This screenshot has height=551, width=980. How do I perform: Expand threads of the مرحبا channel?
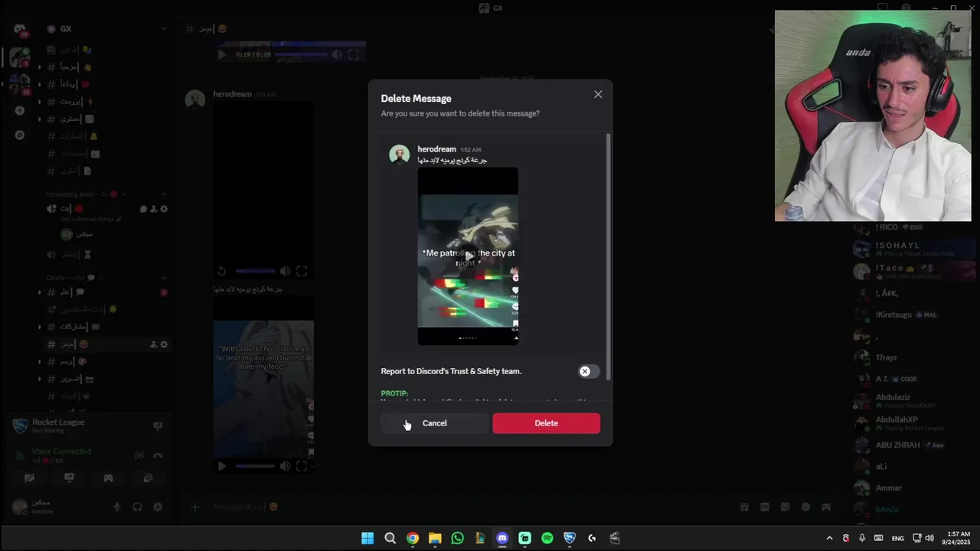pos(40,67)
